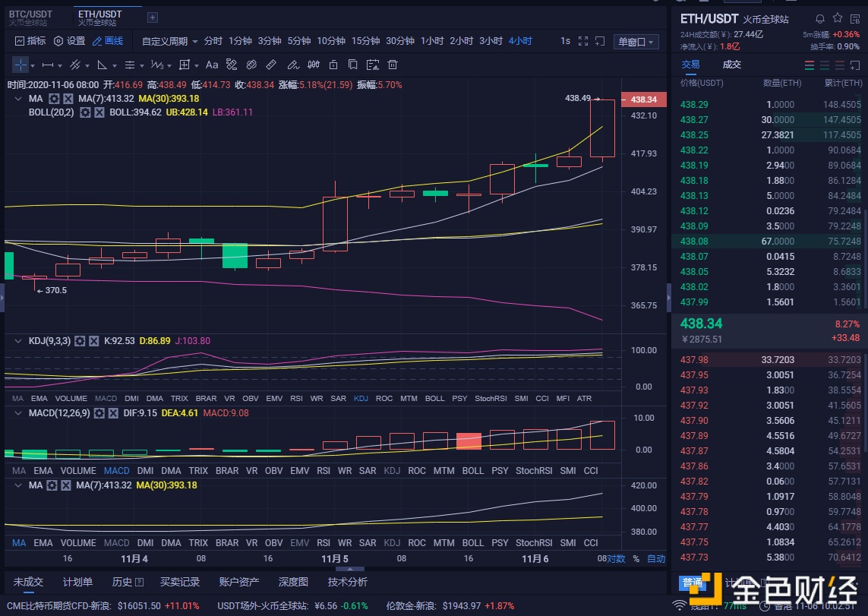Image resolution: width=868 pixels, height=616 pixels.
Task: Click the lock drawings icon
Action: (333, 65)
